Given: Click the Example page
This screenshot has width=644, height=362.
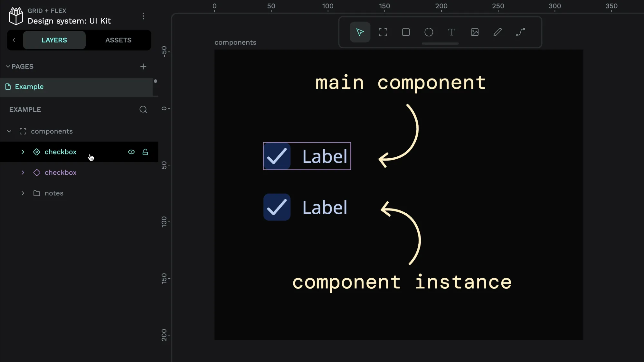Looking at the screenshot, I should pyautogui.click(x=29, y=87).
